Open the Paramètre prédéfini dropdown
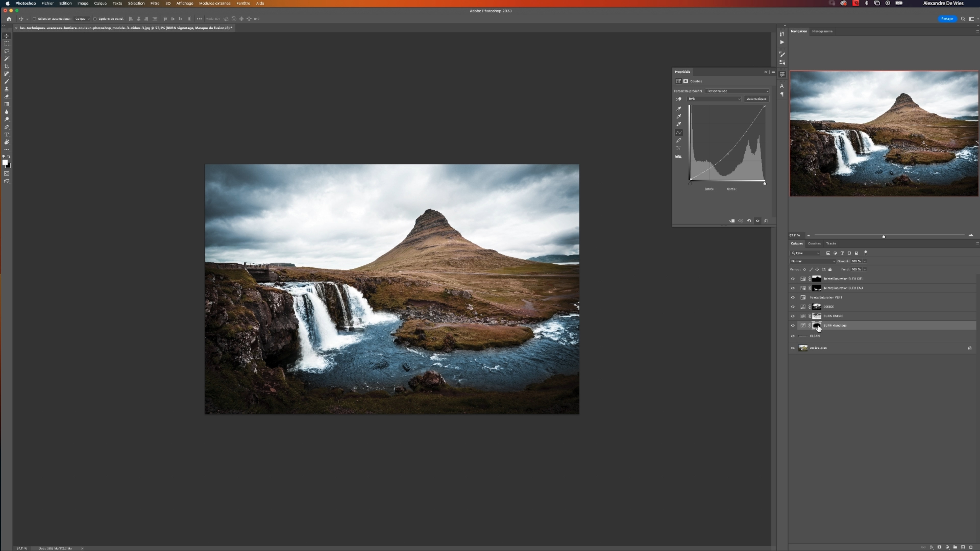980x551 pixels. (737, 91)
